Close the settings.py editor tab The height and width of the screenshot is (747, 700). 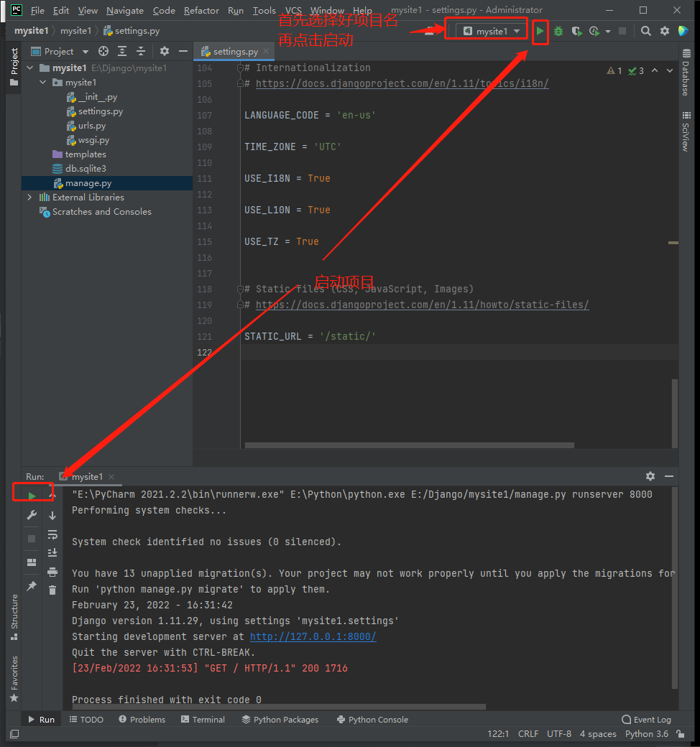tap(266, 51)
